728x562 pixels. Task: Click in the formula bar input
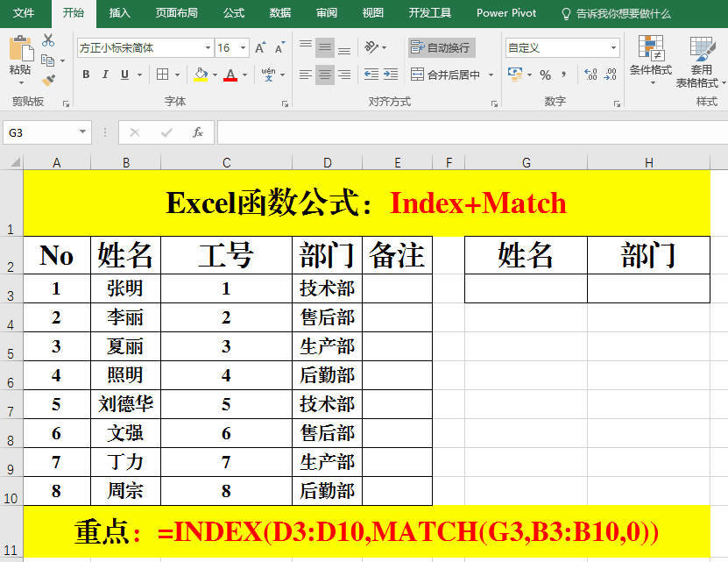(x=472, y=132)
